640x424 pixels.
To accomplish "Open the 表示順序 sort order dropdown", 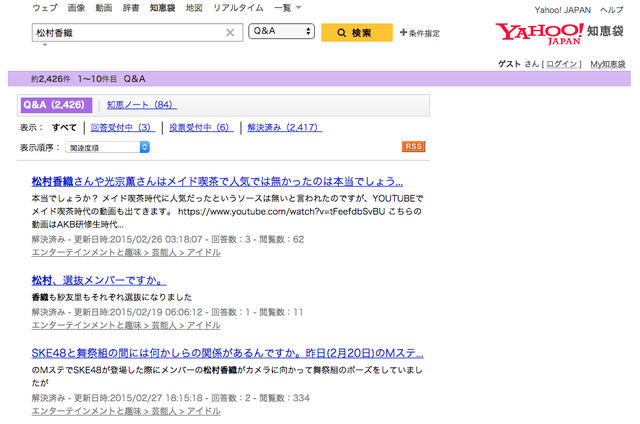I will [108, 147].
